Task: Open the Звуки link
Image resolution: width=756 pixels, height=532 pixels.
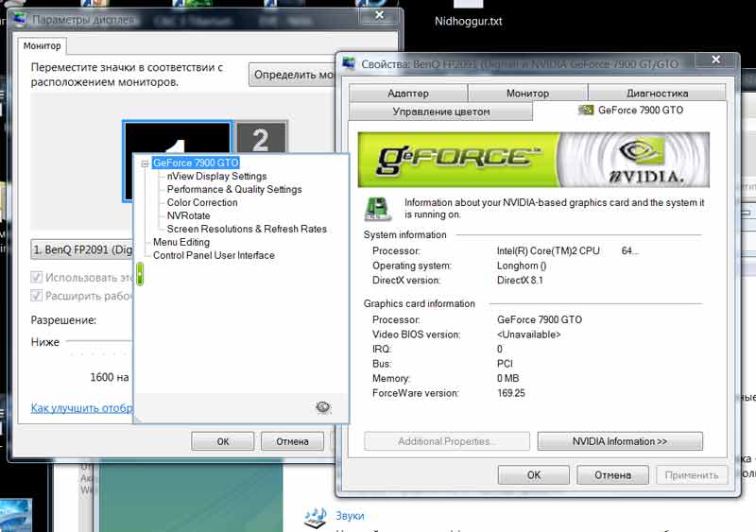Action: tap(350, 516)
